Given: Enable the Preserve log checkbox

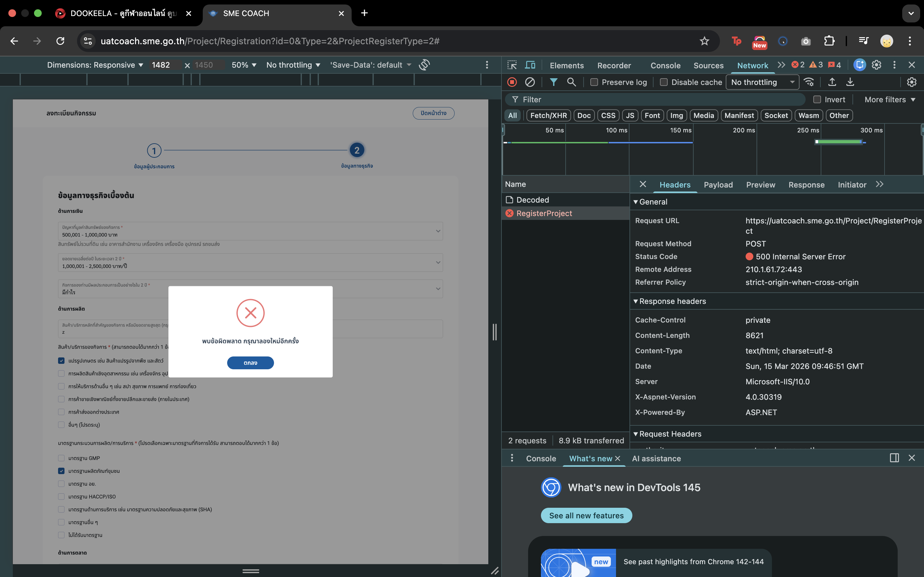Looking at the screenshot, I should coord(594,82).
